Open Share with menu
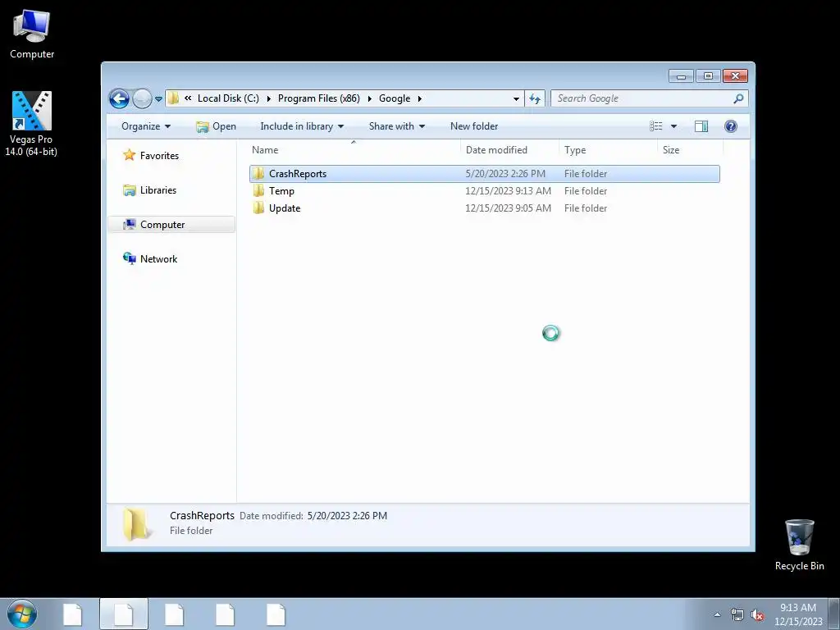This screenshot has height=630, width=840. tap(396, 126)
